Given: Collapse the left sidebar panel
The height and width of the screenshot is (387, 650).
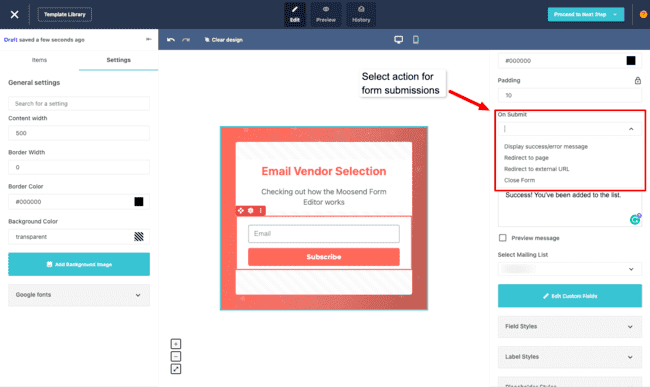Looking at the screenshot, I should (149, 39).
